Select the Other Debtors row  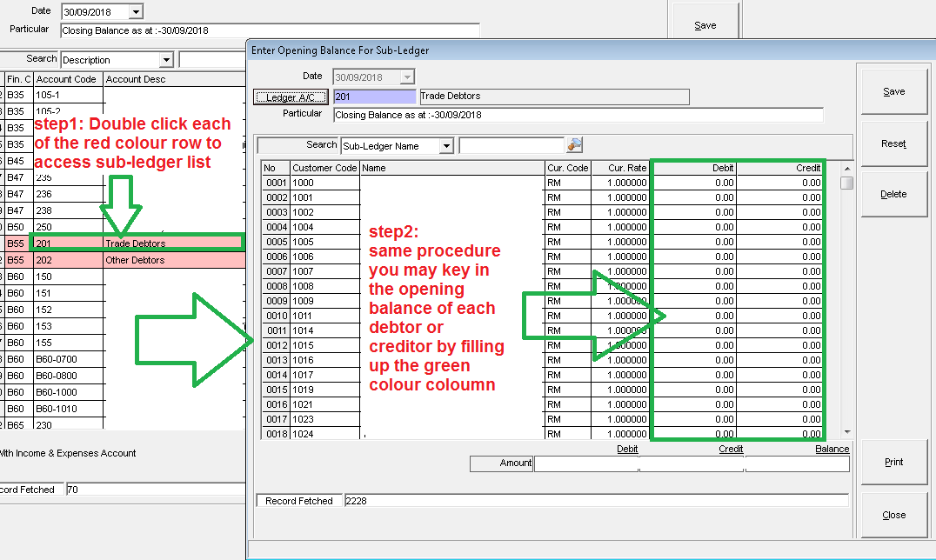[x=135, y=260]
